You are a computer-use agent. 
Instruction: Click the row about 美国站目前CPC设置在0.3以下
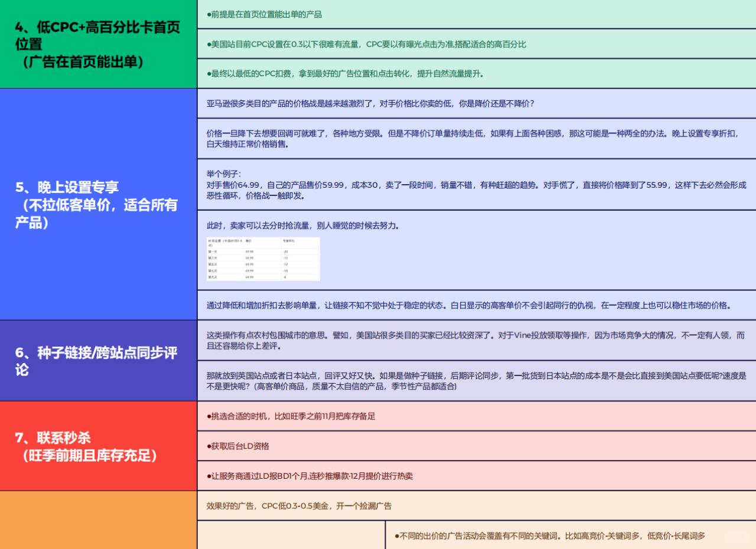point(477,44)
